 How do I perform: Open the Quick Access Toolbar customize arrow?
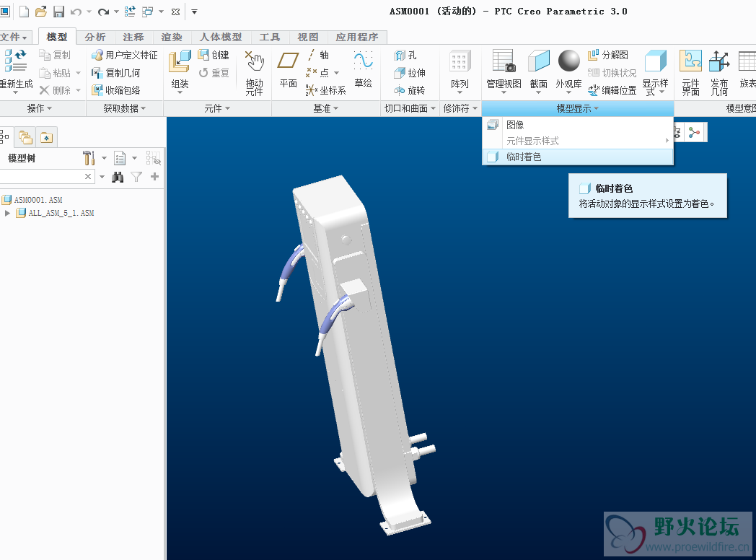pyautogui.click(x=194, y=12)
